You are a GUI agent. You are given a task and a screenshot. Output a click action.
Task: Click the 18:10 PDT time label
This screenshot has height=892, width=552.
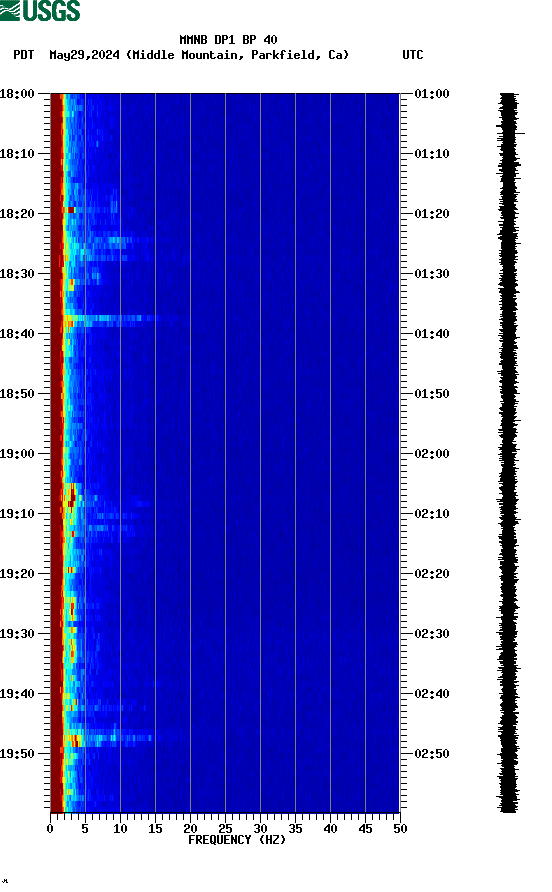pyautogui.click(x=17, y=154)
